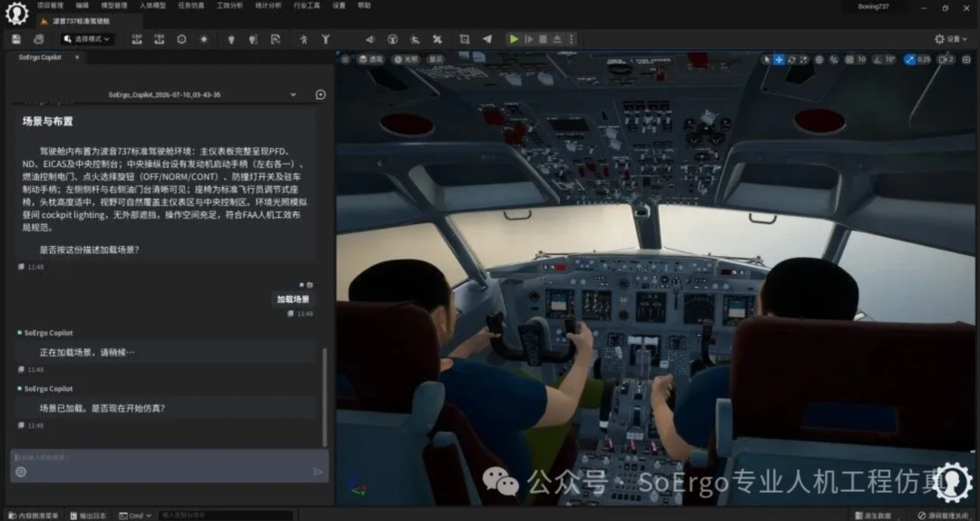This screenshot has width=980, height=521.
Task: Click the paper plane icon in the toolbar
Action: click(x=487, y=39)
